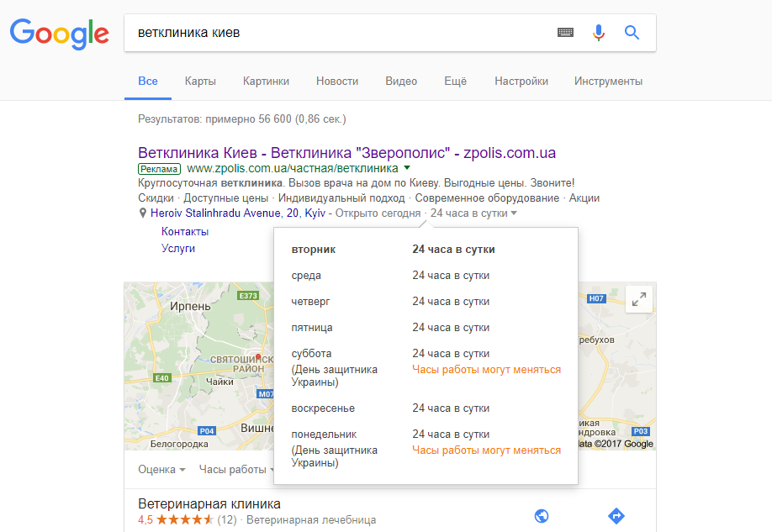Click into the search query field
The image size is (772, 532).
(336, 33)
